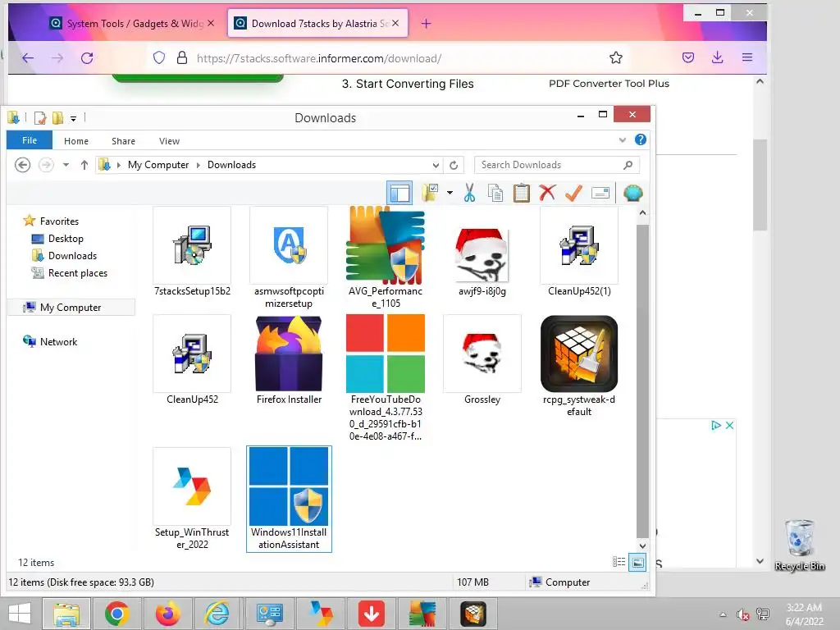Select the CleanUp452(1) file
The image size is (840, 630).
coord(579,252)
